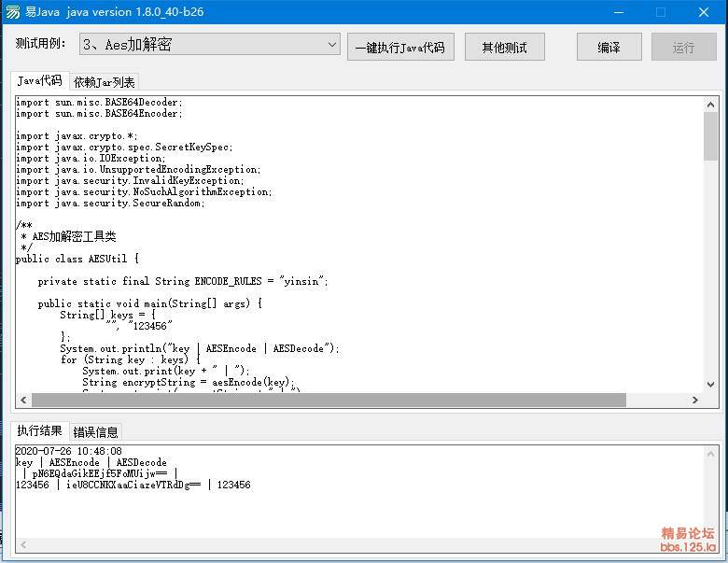Minimize the 易Java window
This screenshot has height=563, width=728.
point(617,12)
